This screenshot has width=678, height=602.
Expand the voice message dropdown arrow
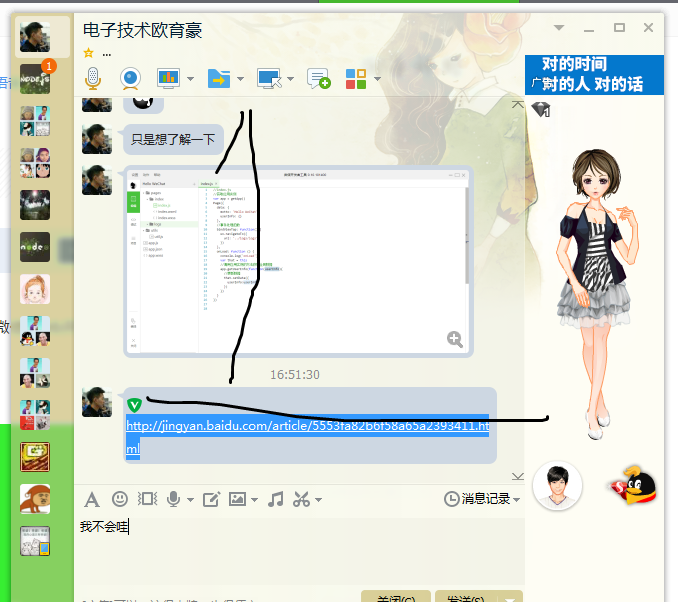point(191,500)
